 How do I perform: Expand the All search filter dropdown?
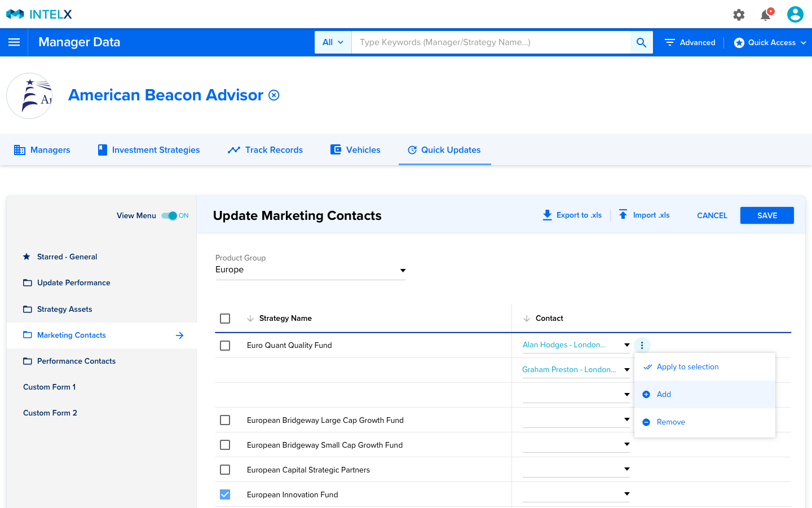click(x=333, y=42)
